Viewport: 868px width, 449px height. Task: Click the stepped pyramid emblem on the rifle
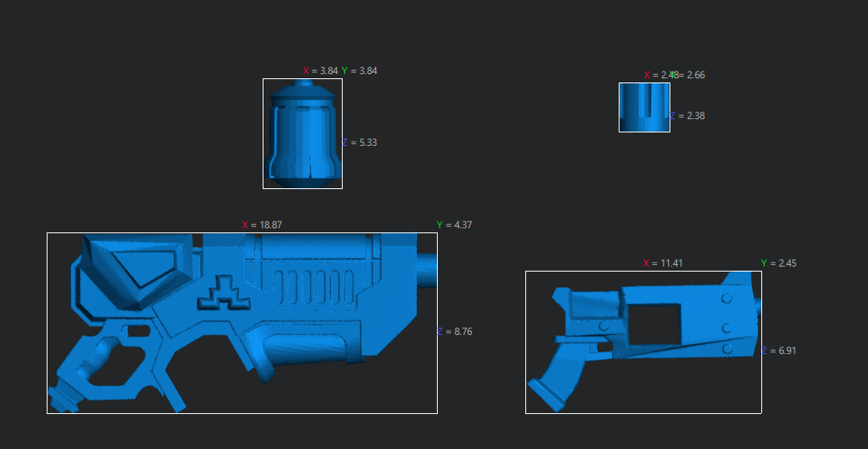tap(220, 292)
